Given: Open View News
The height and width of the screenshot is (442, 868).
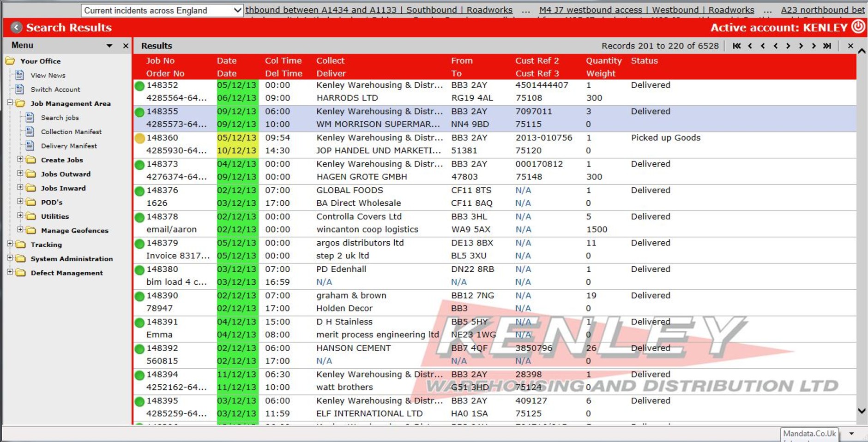Looking at the screenshot, I should point(48,75).
